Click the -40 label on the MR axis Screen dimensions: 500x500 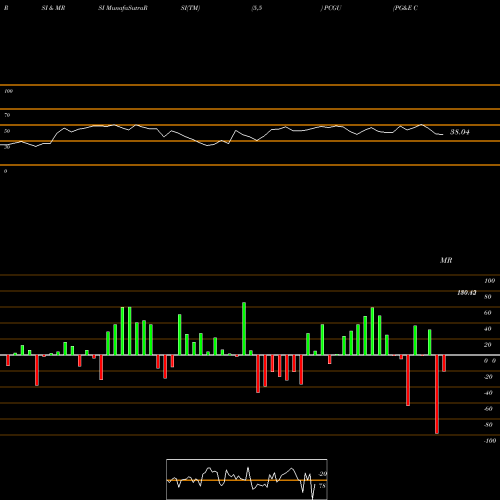point(488,393)
